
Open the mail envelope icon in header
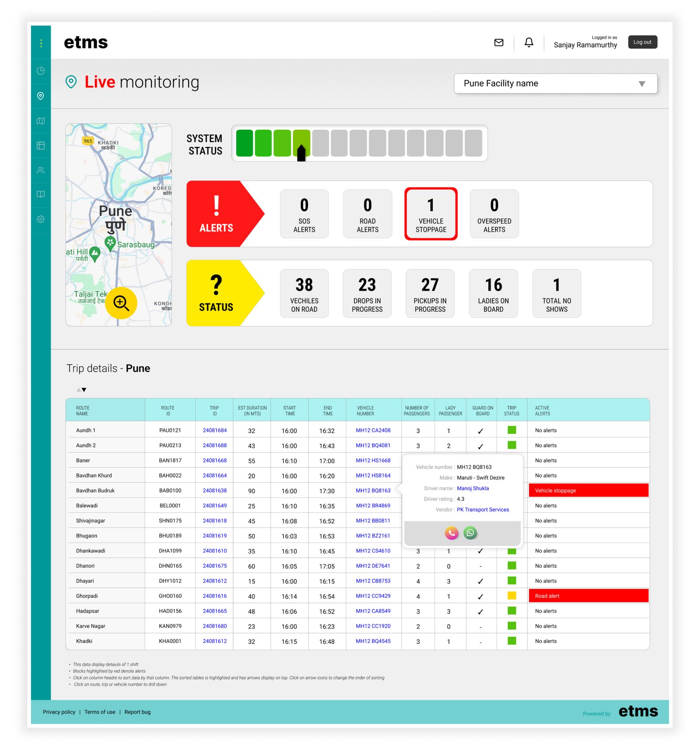pyautogui.click(x=499, y=42)
